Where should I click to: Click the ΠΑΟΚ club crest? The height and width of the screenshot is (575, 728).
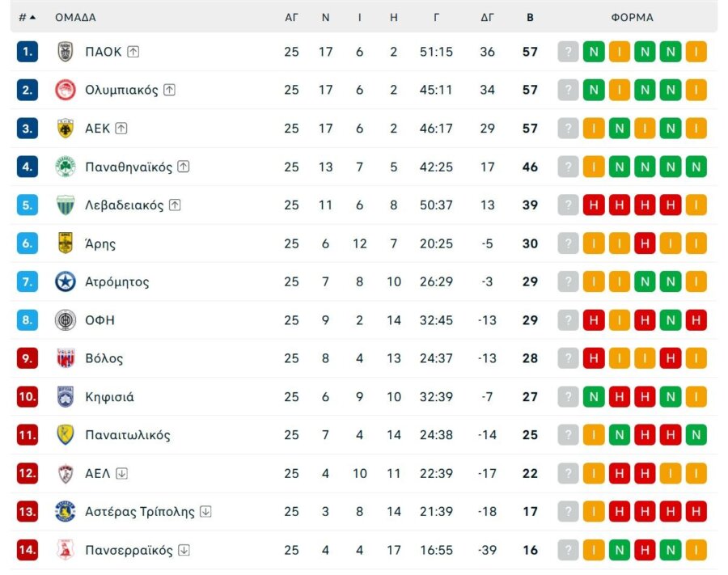(x=67, y=51)
